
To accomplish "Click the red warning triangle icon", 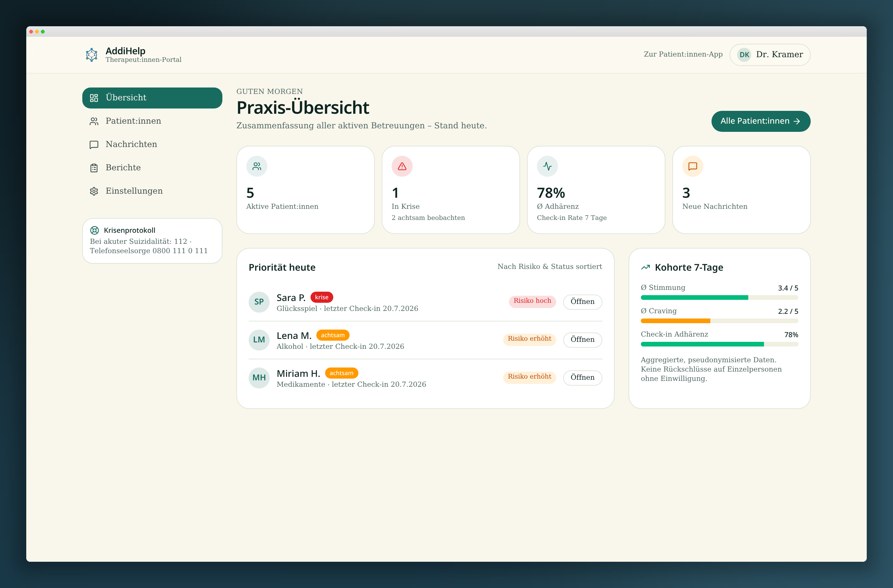I will [x=402, y=166].
